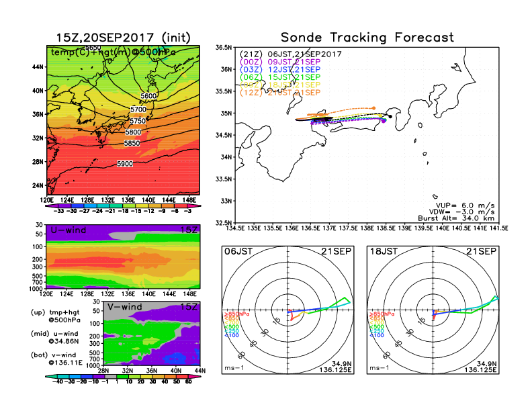Click the '18JST' hodograph title
532x411 pixels.
point(384,251)
